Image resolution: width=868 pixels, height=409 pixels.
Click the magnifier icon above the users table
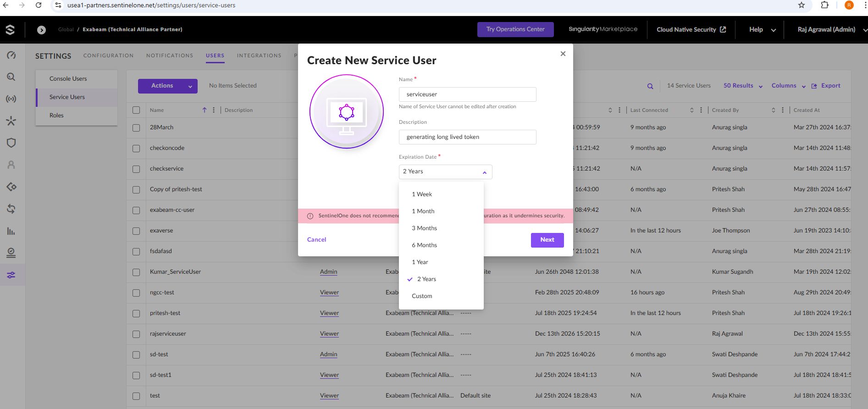650,86
